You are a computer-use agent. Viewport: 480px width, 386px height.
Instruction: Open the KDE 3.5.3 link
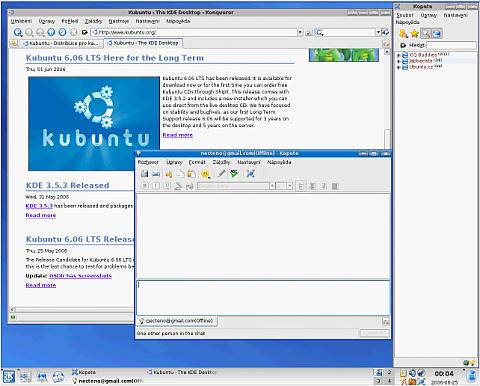point(39,206)
